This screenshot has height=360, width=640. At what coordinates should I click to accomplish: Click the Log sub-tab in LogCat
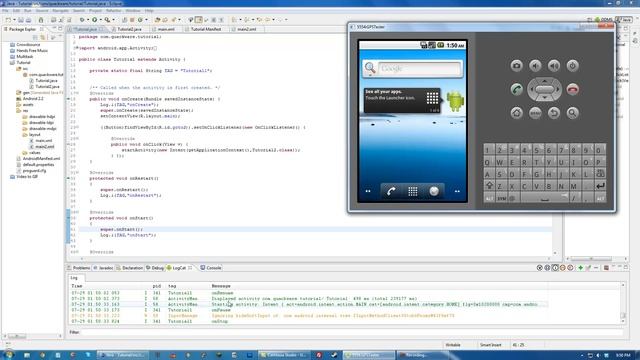tap(74, 278)
